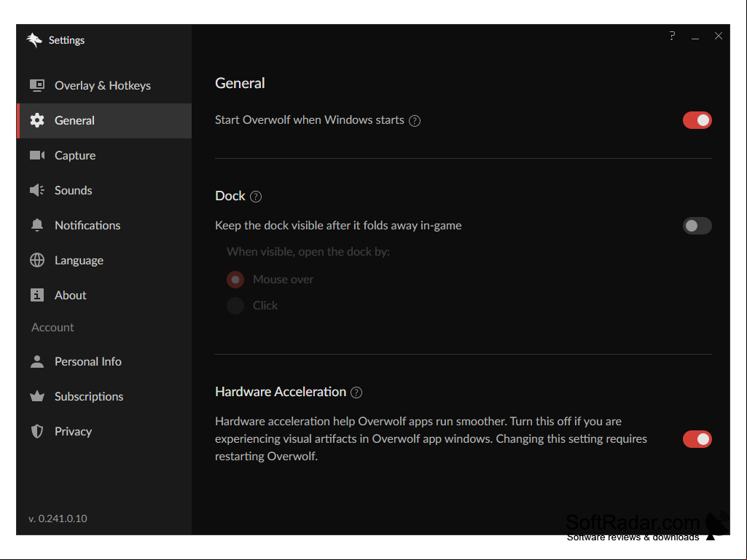This screenshot has height=560, width=747.
Task: Open the Sounds settings page
Action: 104,191
